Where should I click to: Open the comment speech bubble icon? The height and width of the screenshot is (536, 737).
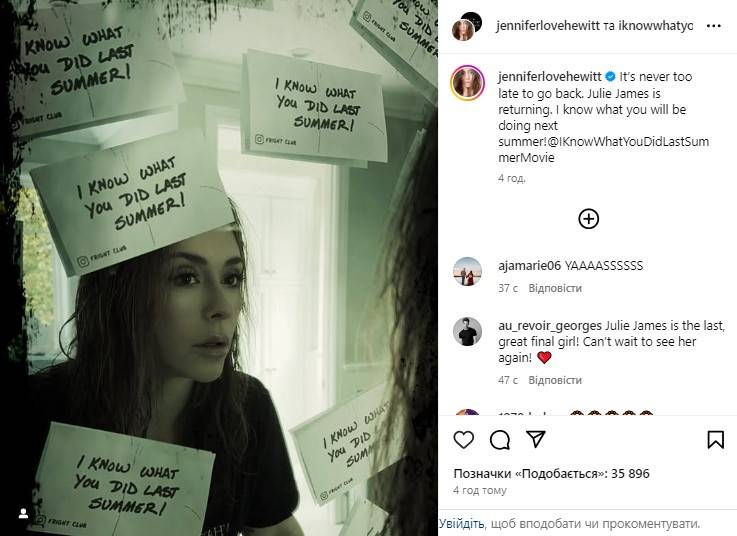tap(500, 440)
